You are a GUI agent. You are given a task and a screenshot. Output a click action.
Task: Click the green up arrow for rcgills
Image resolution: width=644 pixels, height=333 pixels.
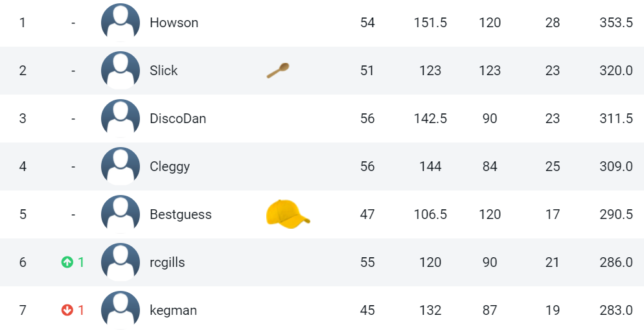[x=67, y=262]
